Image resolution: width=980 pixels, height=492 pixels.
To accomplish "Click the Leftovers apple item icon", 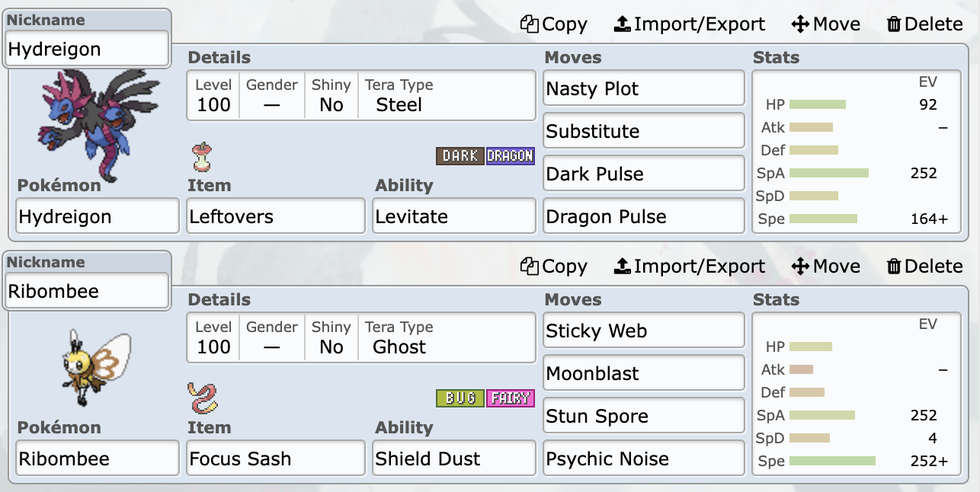I will [201, 158].
